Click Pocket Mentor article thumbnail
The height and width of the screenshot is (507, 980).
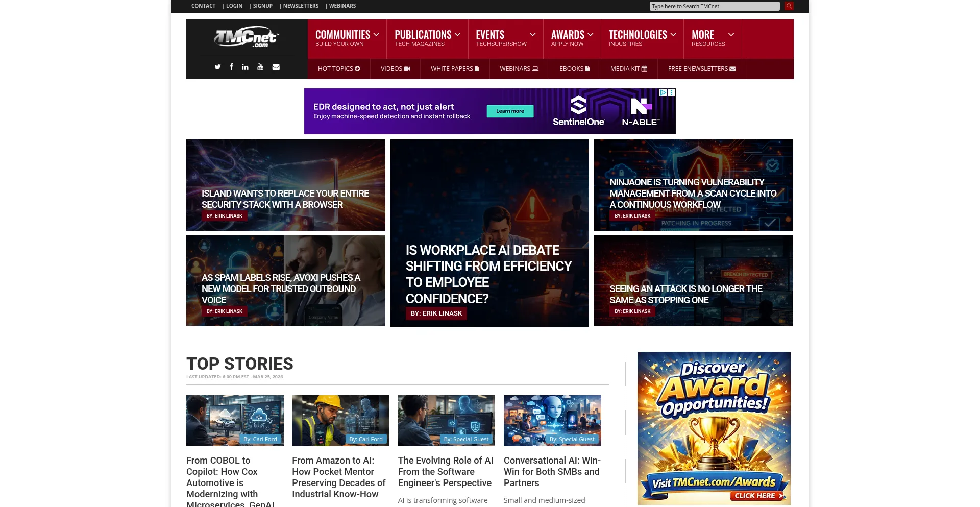340,421
